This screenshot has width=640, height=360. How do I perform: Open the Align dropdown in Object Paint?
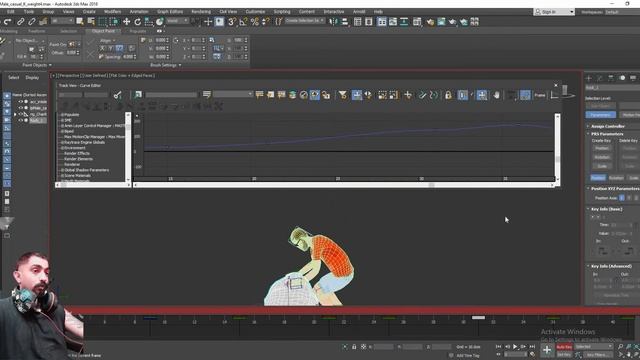108,41
